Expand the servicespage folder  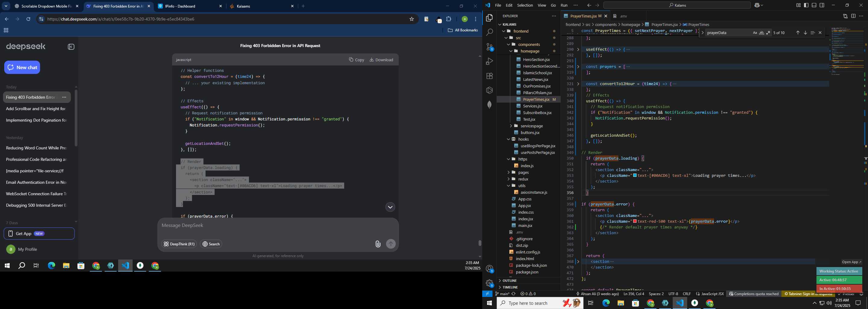pyautogui.click(x=511, y=126)
